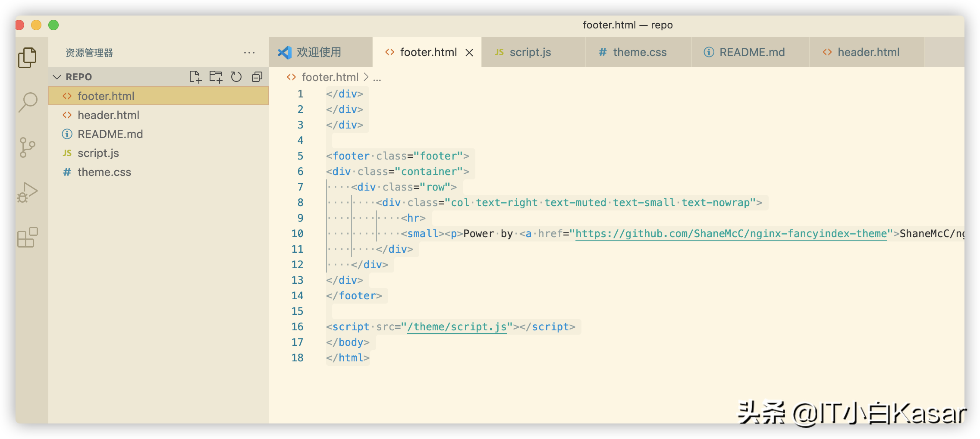Click the </footer> closing tag
Viewport: 980px width, 439px height.
(x=354, y=295)
